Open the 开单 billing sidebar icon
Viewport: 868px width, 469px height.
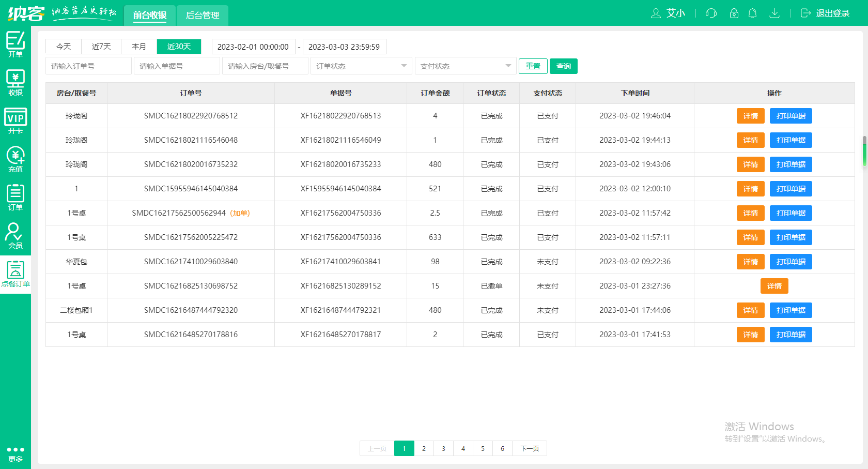pyautogui.click(x=16, y=44)
